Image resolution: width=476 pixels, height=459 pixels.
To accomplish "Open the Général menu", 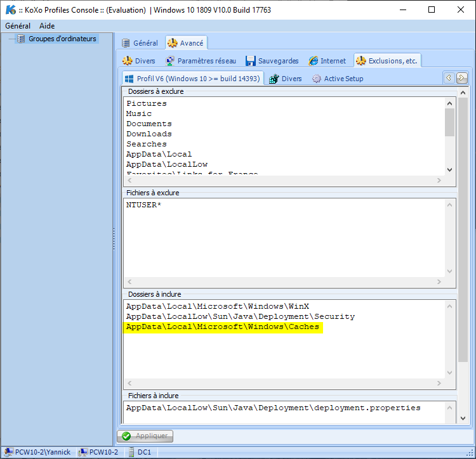I will tap(18, 26).
